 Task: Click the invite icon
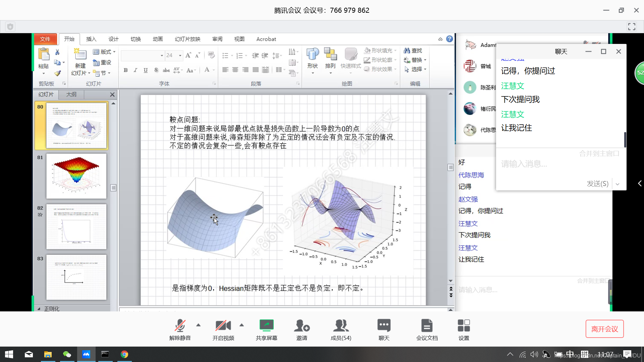[x=302, y=325]
